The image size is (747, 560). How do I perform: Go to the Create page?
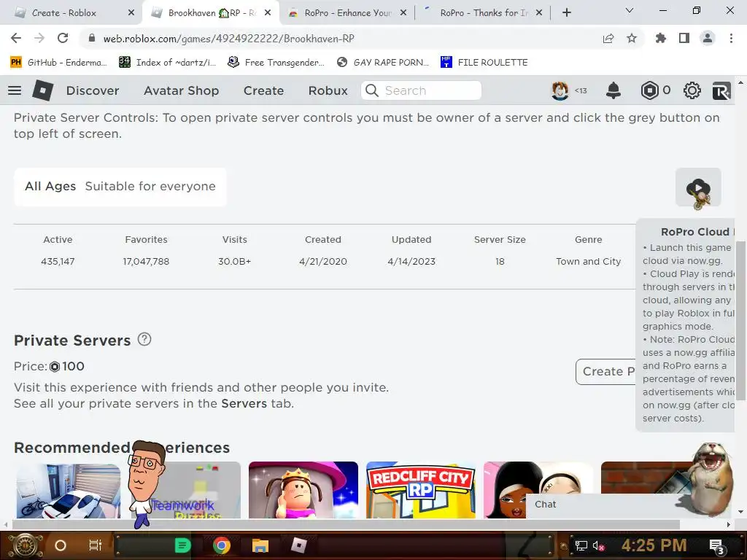[x=263, y=90]
